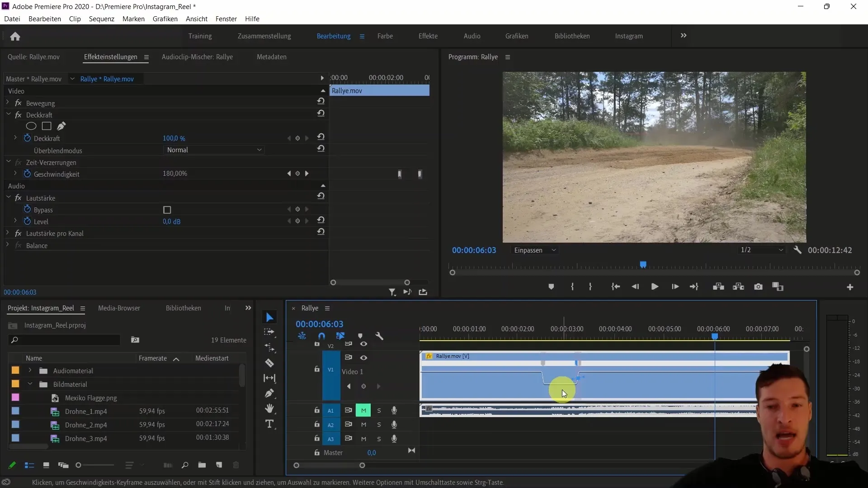Drag the Geschwindigkeit value slider at 180%
This screenshot has height=488, width=868.
(175, 174)
